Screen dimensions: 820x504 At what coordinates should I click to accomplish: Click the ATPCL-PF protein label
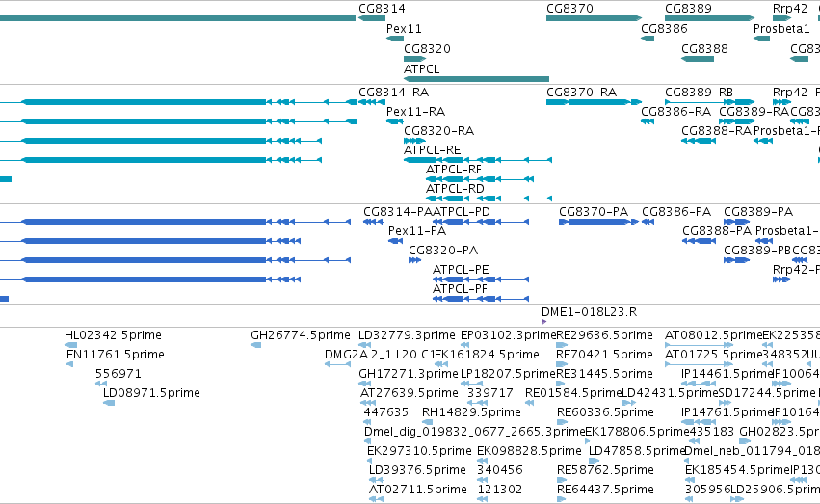(460, 288)
